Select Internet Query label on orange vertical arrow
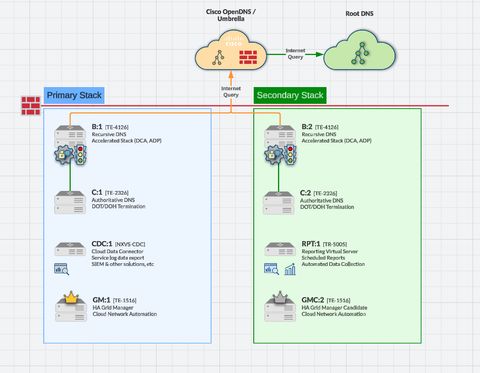Image resolution: width=480 pixels, height=373 pixels. 231,92
